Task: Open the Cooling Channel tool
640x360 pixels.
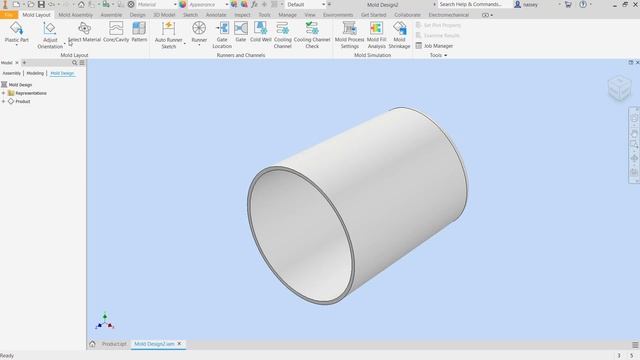Action: [282, 35]
